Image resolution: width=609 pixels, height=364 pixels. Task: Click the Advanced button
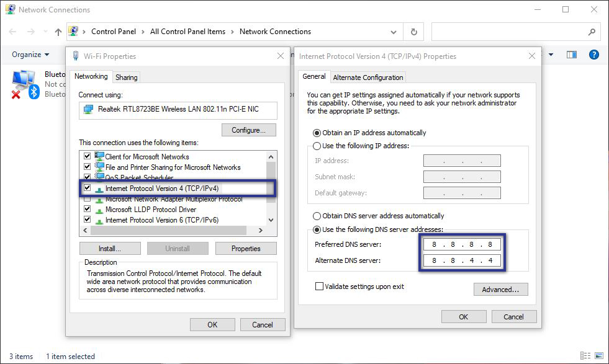coord(500,289)
